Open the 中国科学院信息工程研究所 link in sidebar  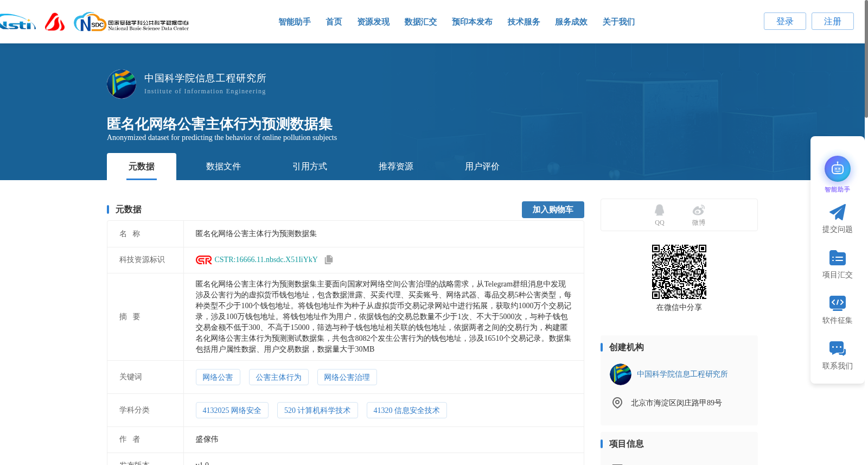point(682,374)
